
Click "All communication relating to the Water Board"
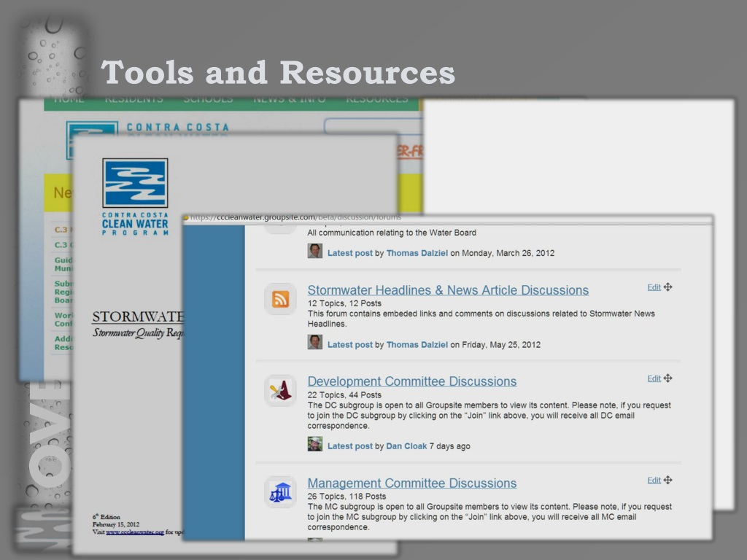pos(392,233)
